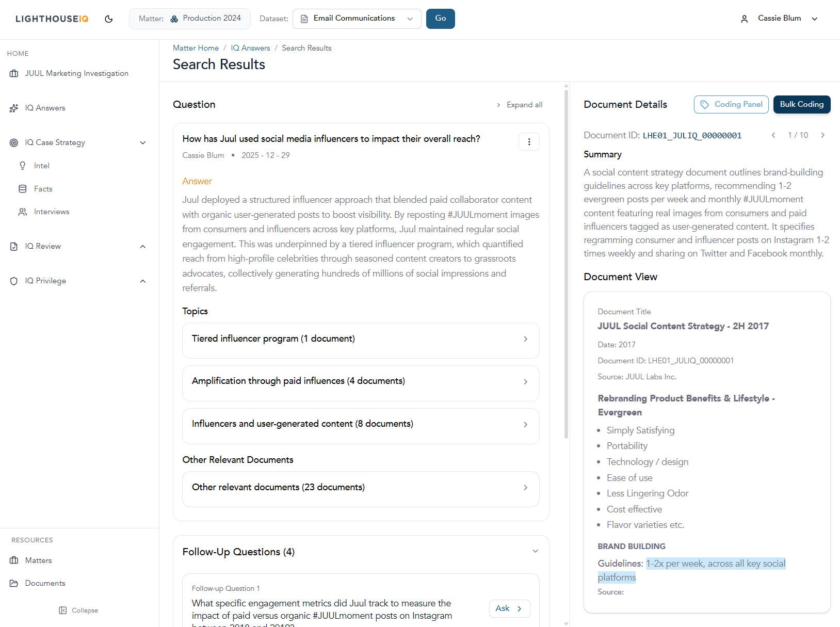Click the Production 2024 matter icon
Viewport: 840px width, 627px height.
174,19
